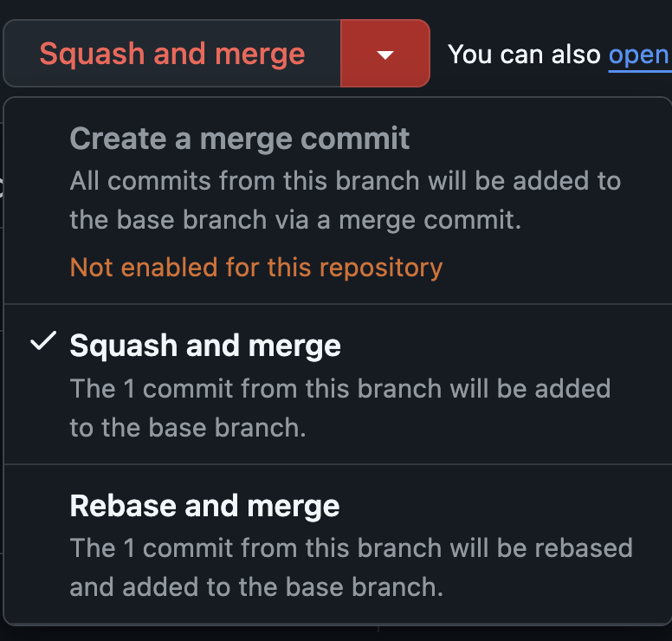Select "Squash and merge" in the dropdown list
The width and height of the screenshot is (672, 641).
pos(205,346)
